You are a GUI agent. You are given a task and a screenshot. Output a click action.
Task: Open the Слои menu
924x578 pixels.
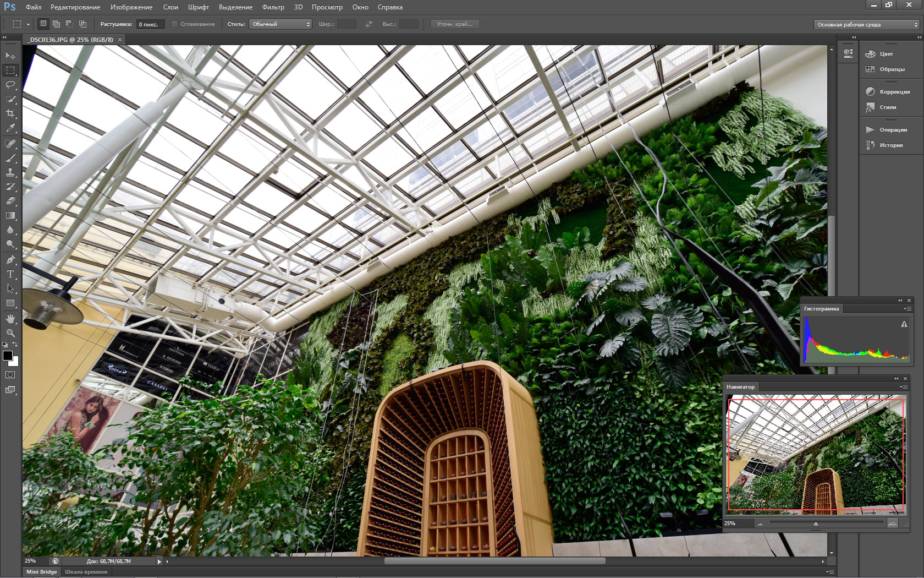point(170,7)
